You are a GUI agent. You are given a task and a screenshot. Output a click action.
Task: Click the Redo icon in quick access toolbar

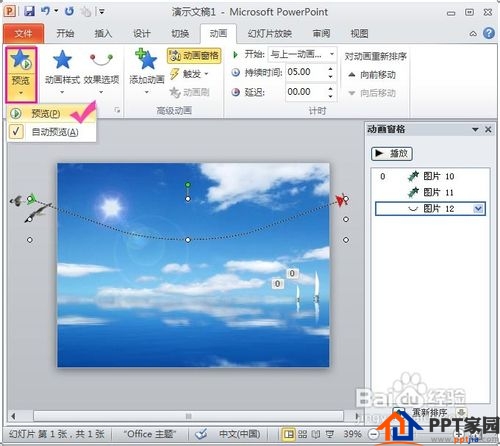click(x=69, y=12)
